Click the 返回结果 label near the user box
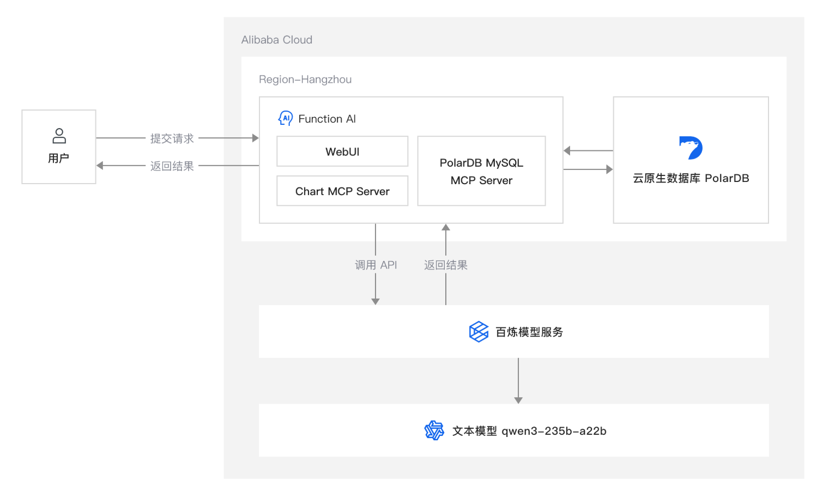 172,166
